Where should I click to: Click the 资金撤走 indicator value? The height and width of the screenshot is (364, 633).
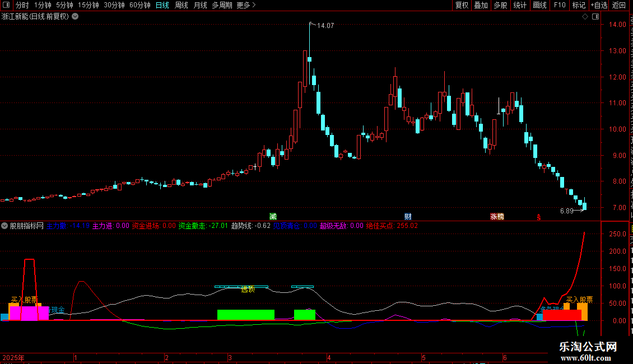point(203,226)
